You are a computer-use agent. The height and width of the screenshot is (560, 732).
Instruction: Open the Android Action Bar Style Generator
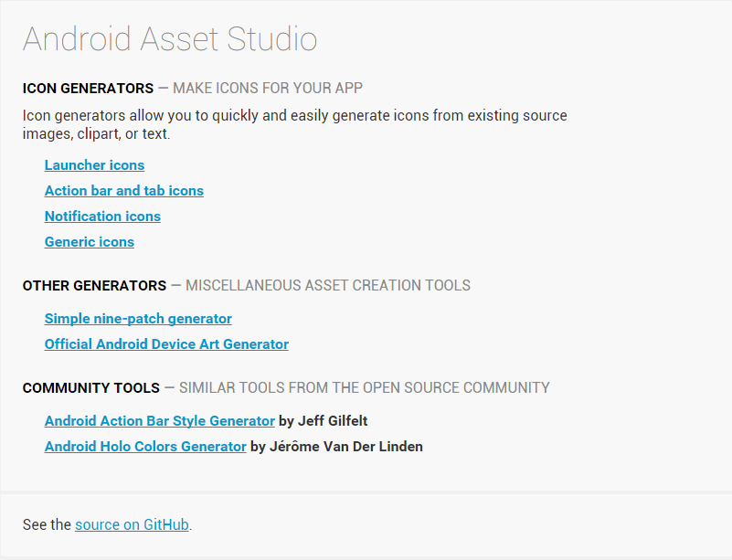(x=159, y=421)
